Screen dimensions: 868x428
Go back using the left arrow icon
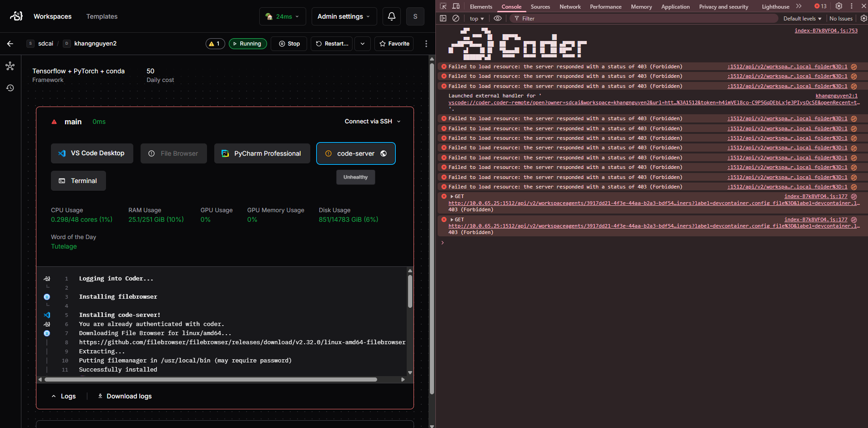10,44
